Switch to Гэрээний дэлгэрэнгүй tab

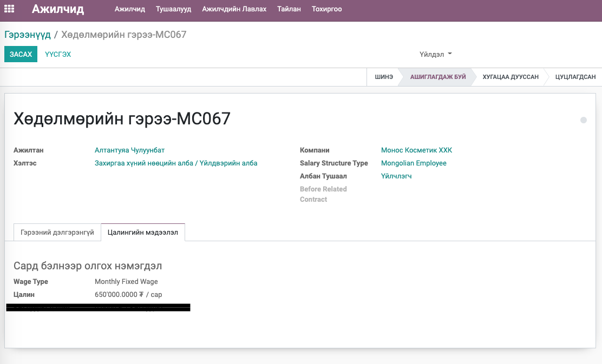point(57,233)
